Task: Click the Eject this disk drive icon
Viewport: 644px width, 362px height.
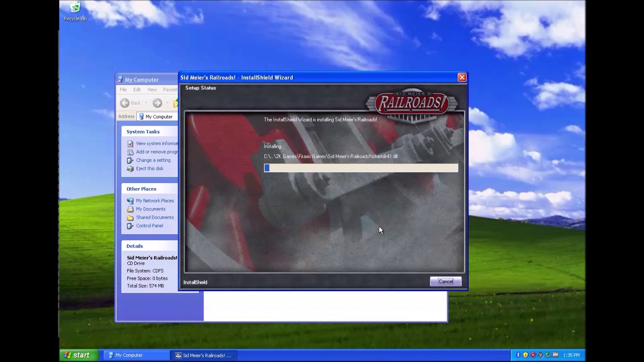Action: tap(130, 168)
